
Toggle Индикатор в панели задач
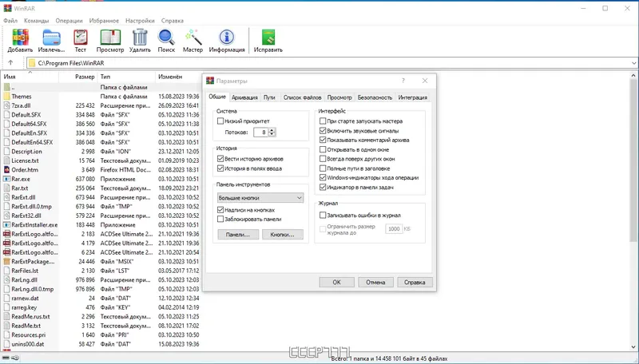(323, 188)
